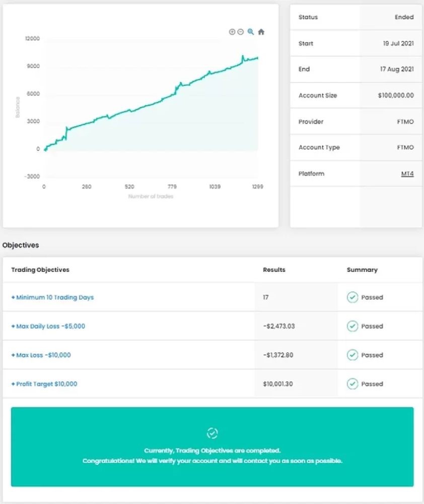Viewport: 424px width, 504px height.
Task: Click the zoom out minus icon on chart
Action: click(241, 32)
